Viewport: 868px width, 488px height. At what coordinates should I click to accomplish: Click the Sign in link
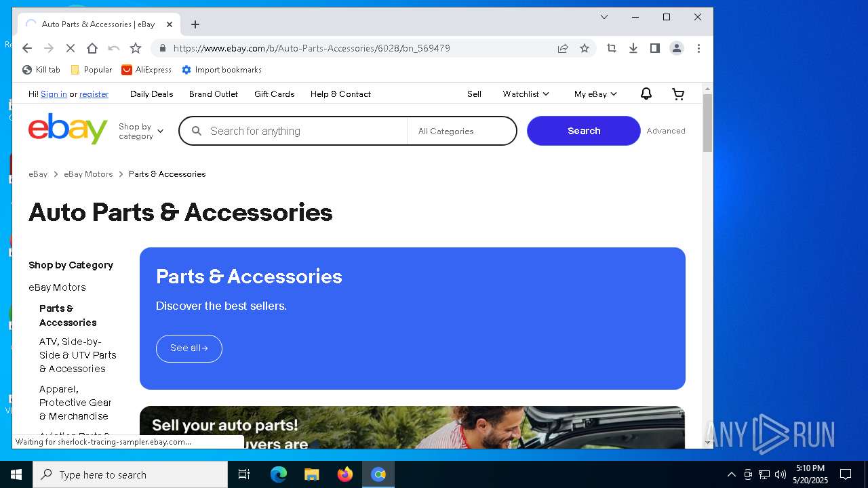coord(54,94)
